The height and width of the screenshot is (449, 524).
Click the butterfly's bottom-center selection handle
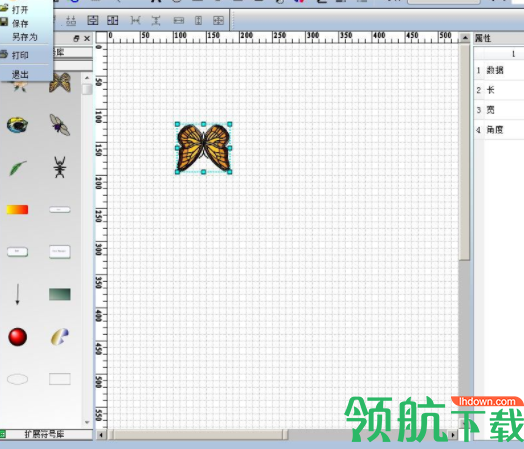[204, 172]
